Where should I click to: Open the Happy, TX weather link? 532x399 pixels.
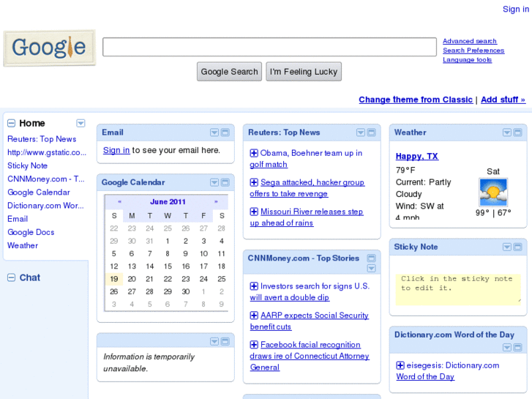pyautogui.click(x=417, y=156)
